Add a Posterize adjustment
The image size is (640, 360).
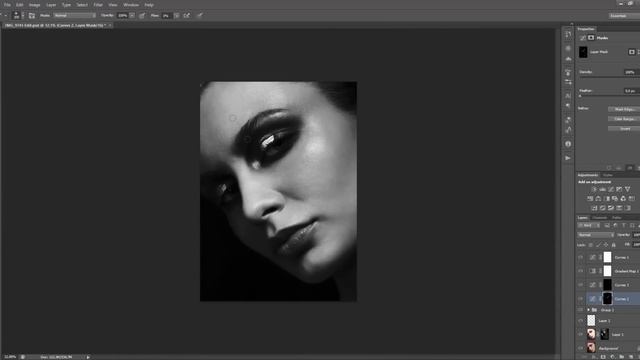click(602, 208)
